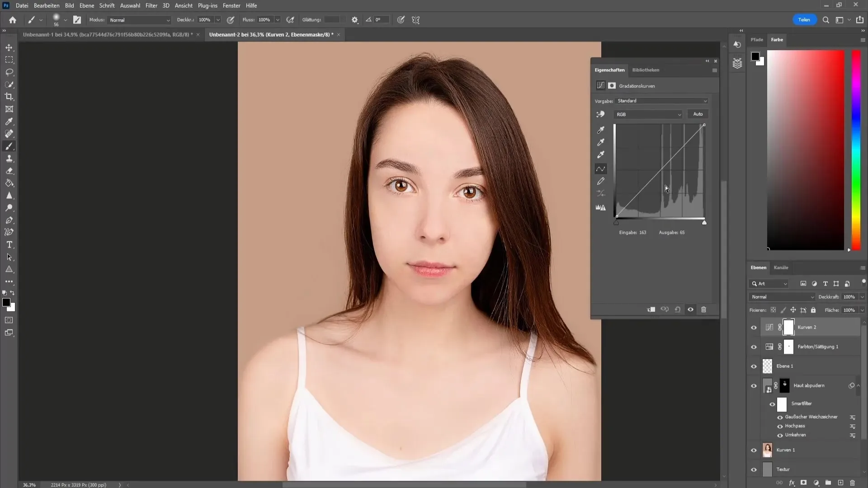Toggle adjustment visibility eye in Eigenschaften panel
Viewport: 868px width, 488px height.
[690, 310]
